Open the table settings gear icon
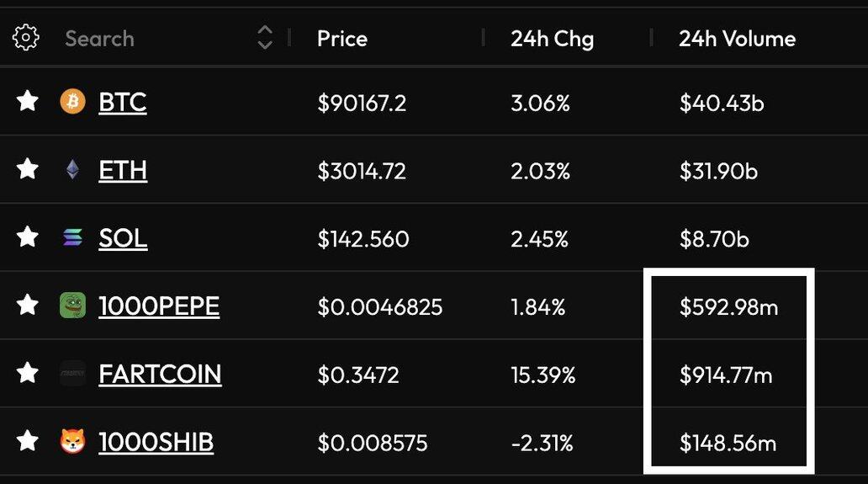This screenshot has width=868, height=484. pos(26,38)
